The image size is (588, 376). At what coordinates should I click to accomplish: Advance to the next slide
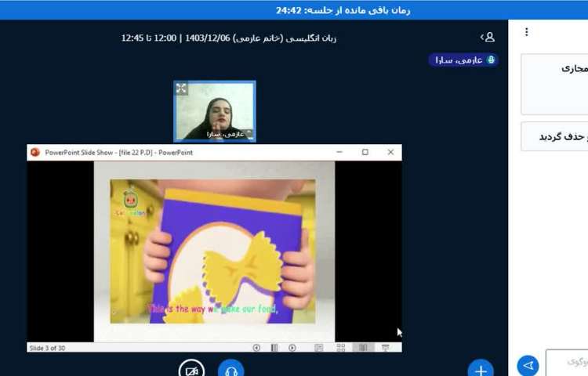[x=292, y=348]
